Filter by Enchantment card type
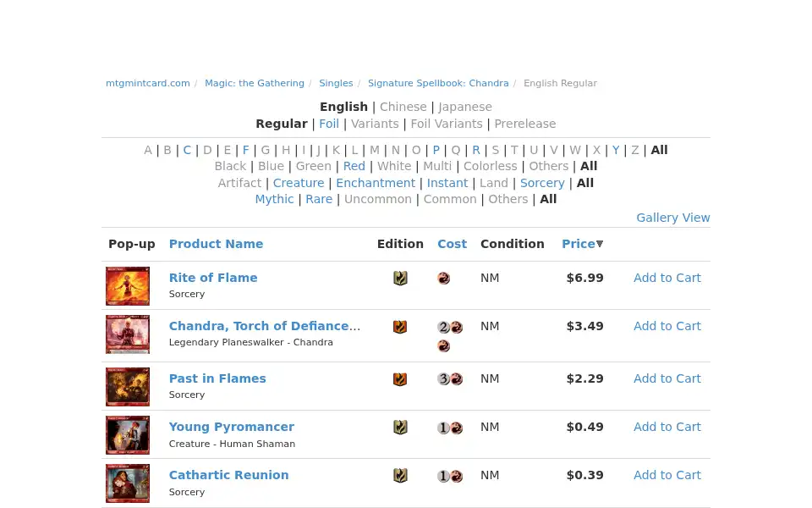Viewport: 812px width, 508px height. [x=376, y=183]
